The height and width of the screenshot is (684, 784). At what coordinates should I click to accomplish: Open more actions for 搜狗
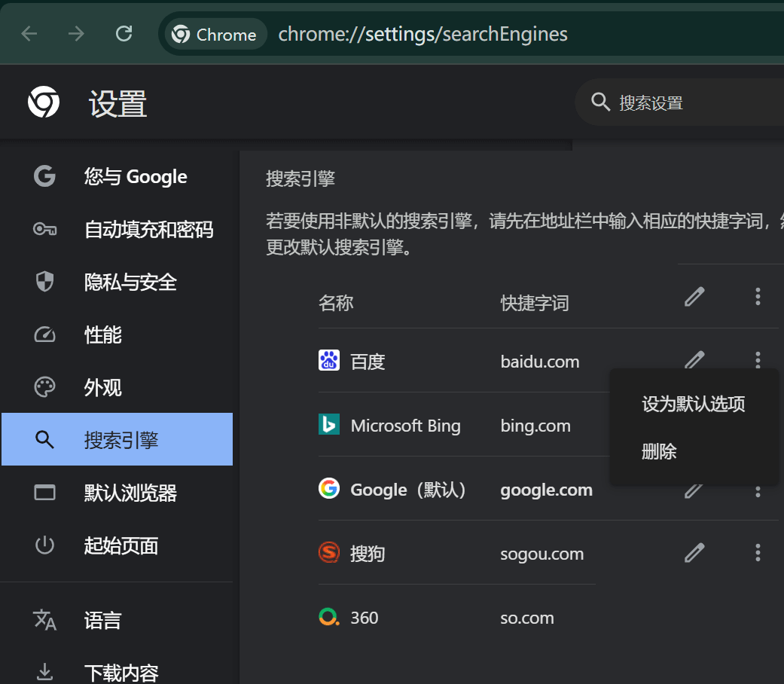(x=758, y=554)
